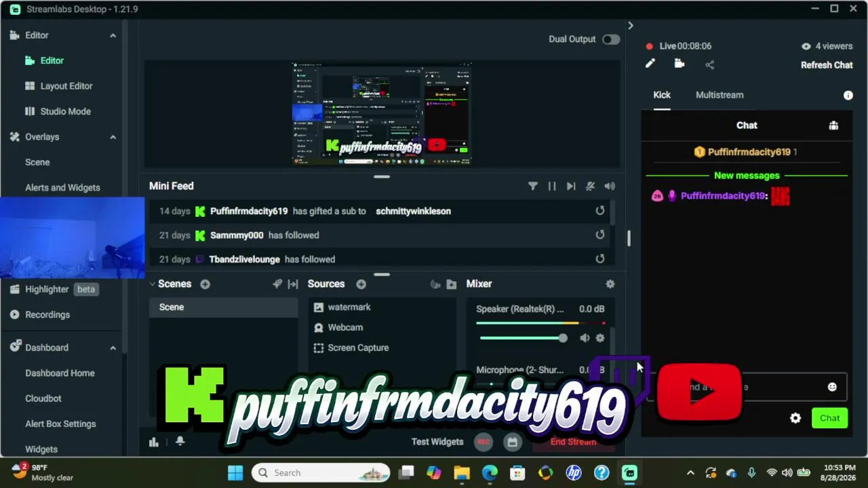Open chat settings gear icon
This screenshot has width=868, height=488.
[795, 418]
